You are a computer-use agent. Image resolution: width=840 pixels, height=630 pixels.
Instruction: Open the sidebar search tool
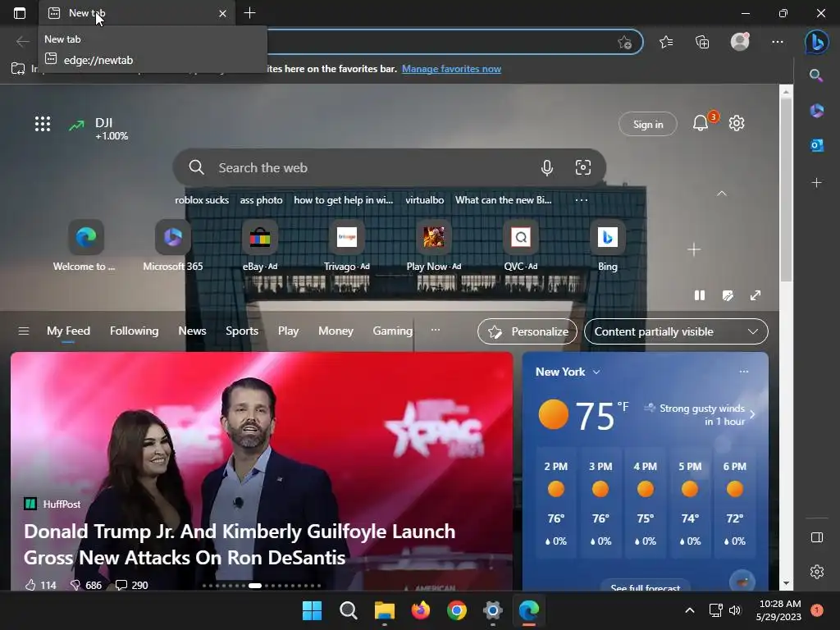tap(816, 75)
